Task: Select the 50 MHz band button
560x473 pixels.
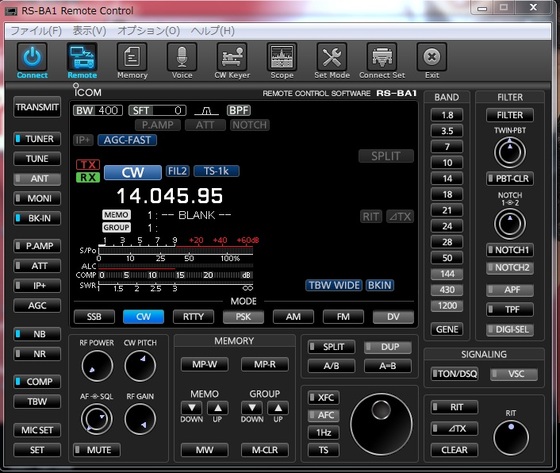Action: pyautogui.click(x=447, y=258)
